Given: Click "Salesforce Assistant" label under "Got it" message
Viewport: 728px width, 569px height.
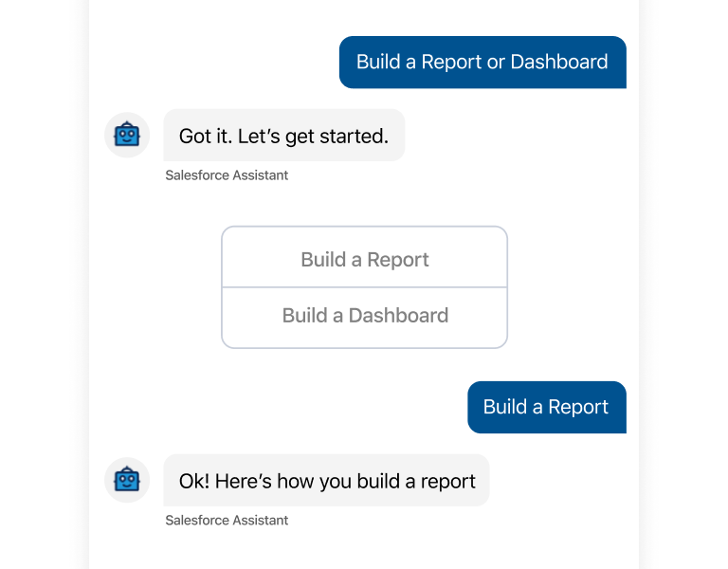Looking at the screenshot, I should click(227, 175).
